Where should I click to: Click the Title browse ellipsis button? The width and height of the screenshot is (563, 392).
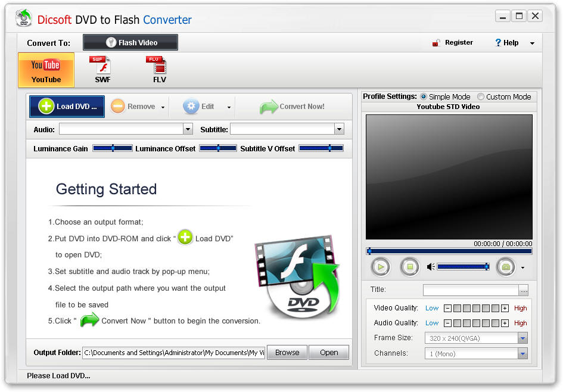point(524,290)
